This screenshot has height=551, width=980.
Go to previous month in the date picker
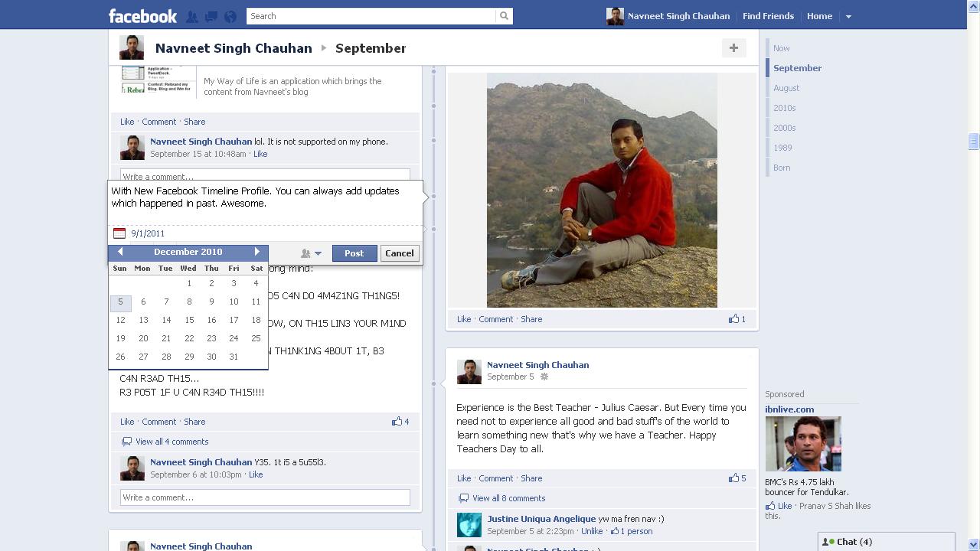(x=120, y=251)
